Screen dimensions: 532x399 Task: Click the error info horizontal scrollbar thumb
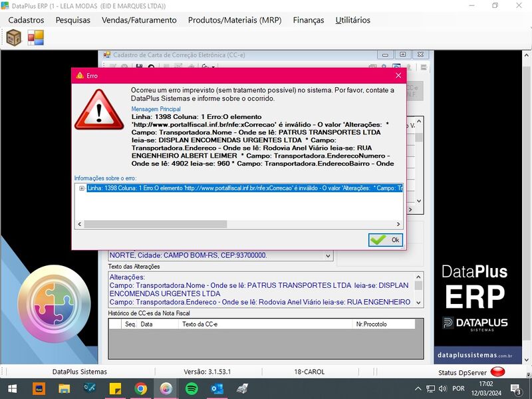156,224
